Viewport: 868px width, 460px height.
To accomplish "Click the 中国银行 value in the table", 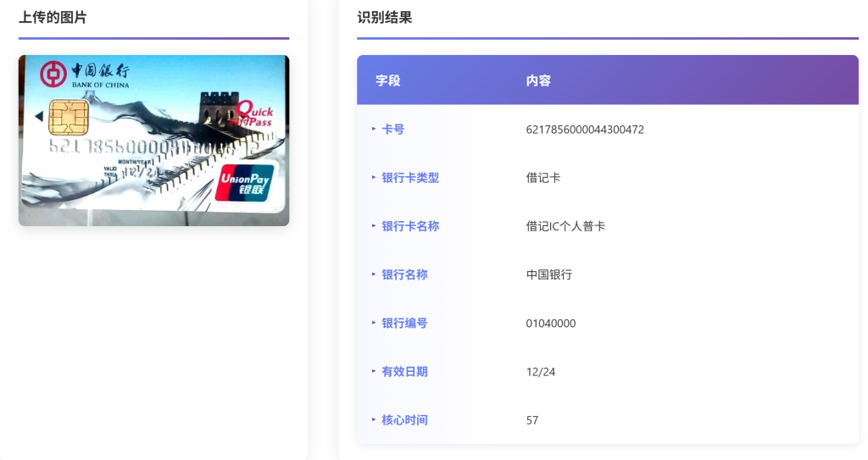I will (549, 274).
